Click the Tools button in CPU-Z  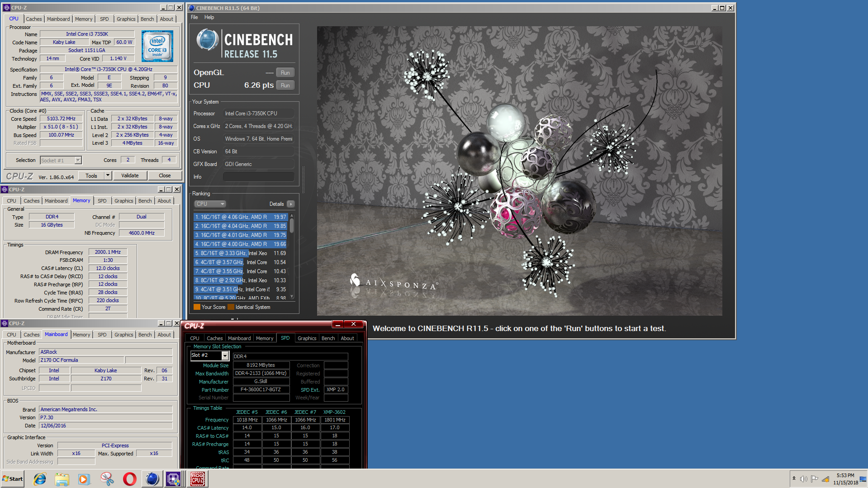pyautogui.click(x=91, y=175)
